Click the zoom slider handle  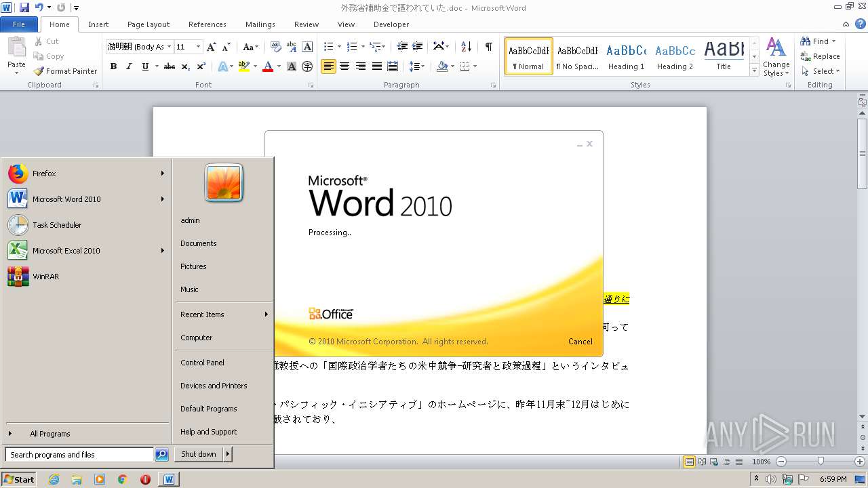[821, 462]
